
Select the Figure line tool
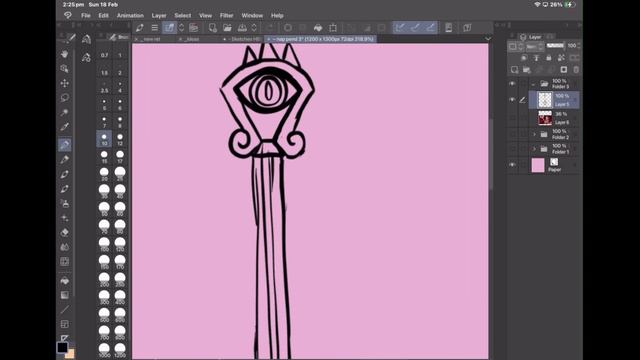pos(64,310)
